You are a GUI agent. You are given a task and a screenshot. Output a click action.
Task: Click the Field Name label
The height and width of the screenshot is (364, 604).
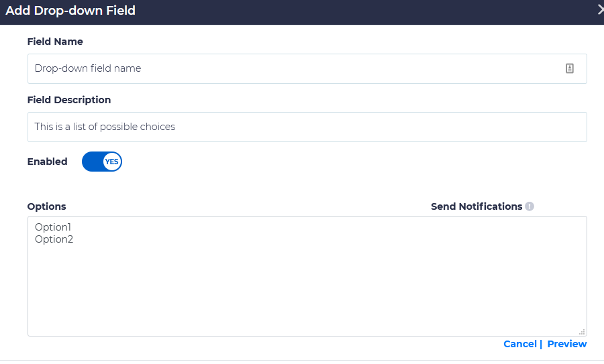pyautogui.click(x=55, y=42)
